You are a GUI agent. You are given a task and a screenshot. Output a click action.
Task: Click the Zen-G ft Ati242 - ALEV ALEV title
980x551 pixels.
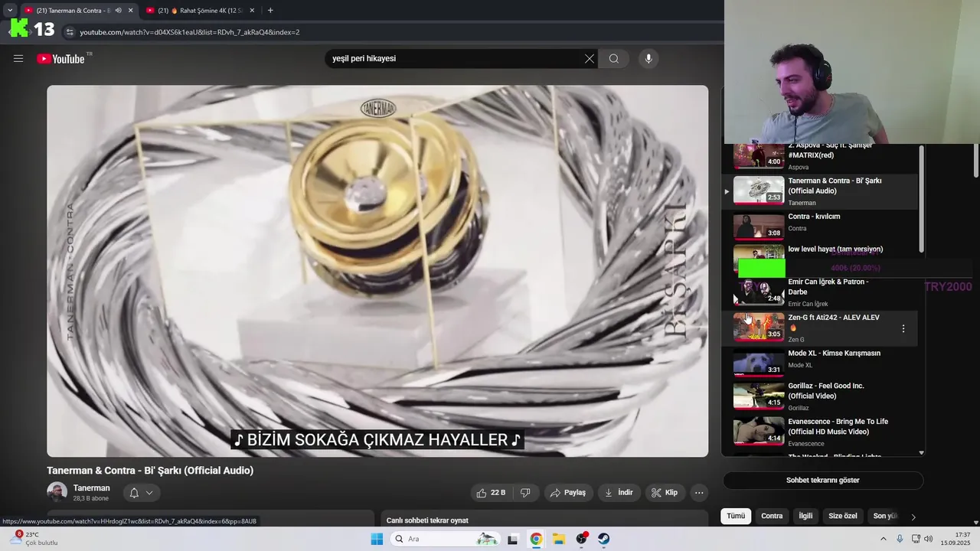point(834,318)
